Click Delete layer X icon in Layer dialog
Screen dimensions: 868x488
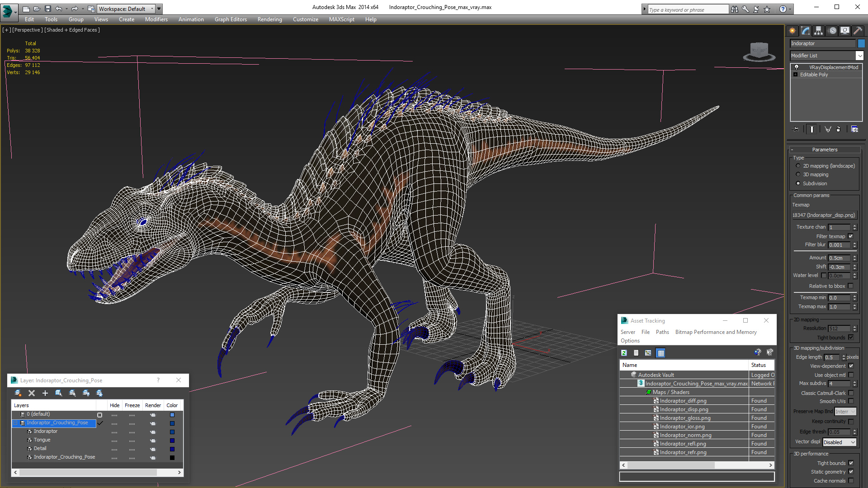click(32, 393)
